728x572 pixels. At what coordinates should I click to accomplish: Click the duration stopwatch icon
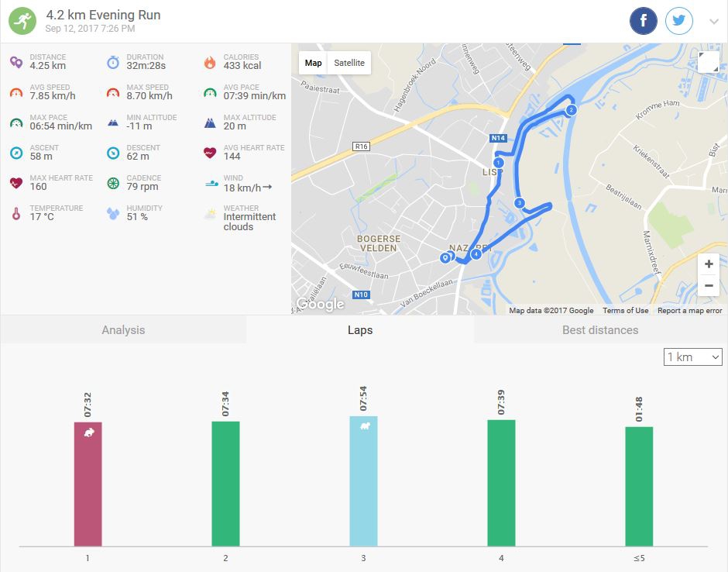113,62
